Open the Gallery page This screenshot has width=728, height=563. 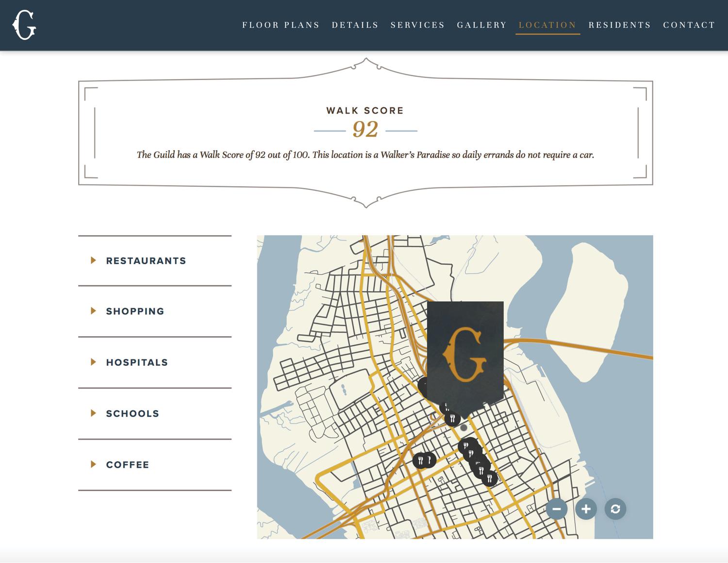pyautogui.click(x=481, y=25)
